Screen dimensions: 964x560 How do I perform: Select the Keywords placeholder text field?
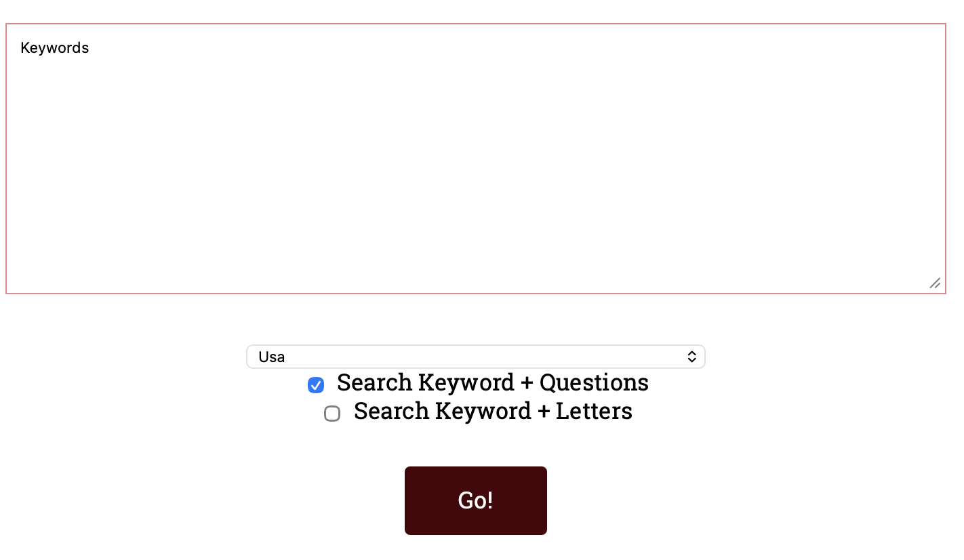tap(475, 156)
